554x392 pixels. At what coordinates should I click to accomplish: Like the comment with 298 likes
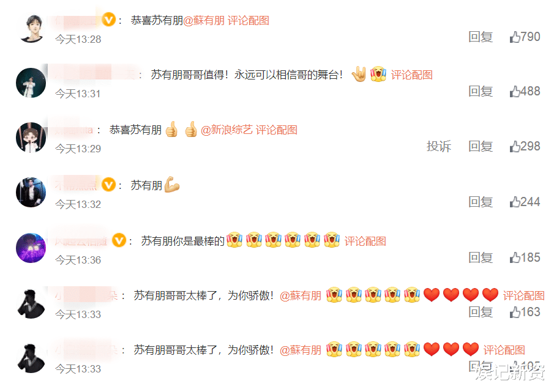coord(515,146)
